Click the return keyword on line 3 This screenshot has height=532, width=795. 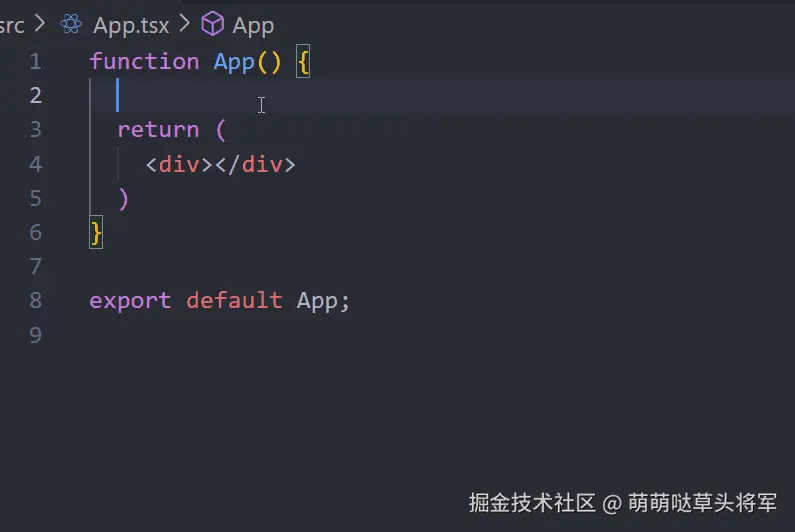(158, 130)
